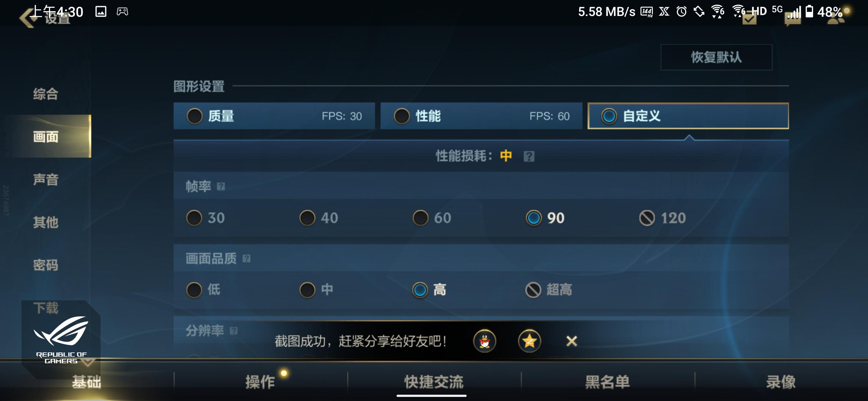Open the 快捷交流 bottom tab
868x401 pixels.
pyautogui.click(x=434, y=382)
